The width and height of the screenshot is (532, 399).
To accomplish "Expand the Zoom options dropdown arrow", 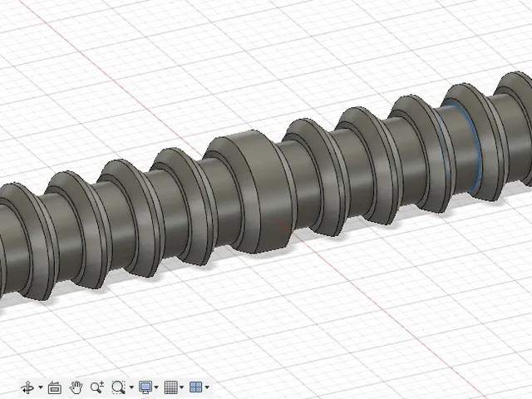I will point(131,387).
